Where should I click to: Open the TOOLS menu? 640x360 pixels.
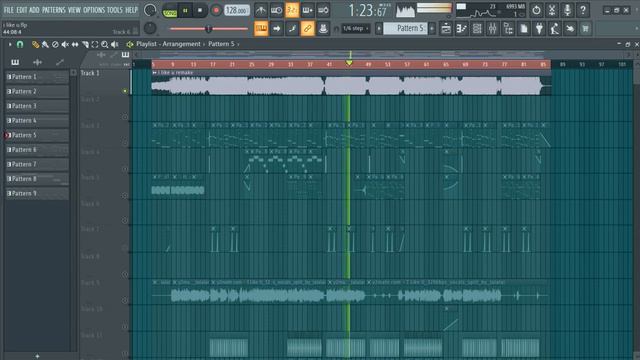[x=115, y=10]
